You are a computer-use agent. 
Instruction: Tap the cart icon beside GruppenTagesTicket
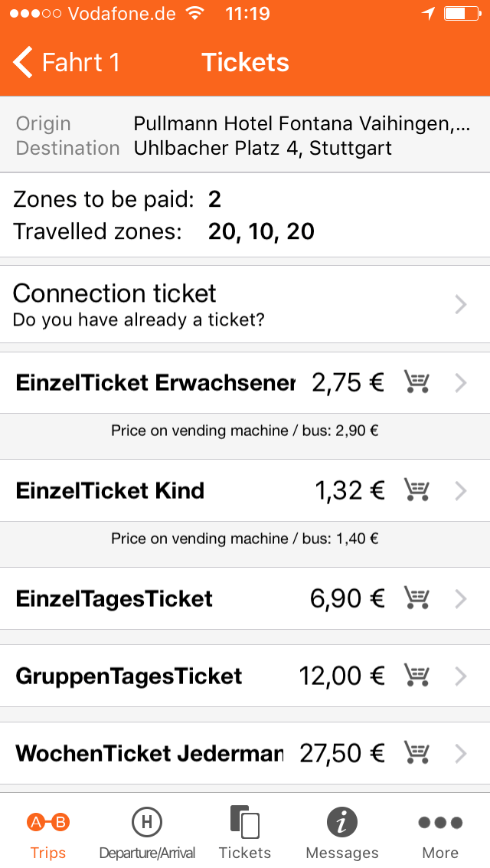(x=416, y=676)
